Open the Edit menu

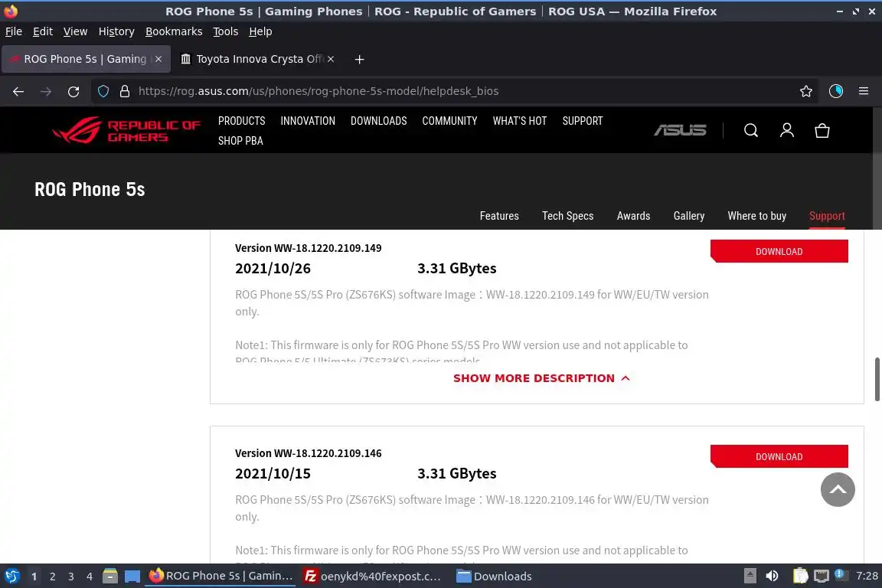[43, 31]
